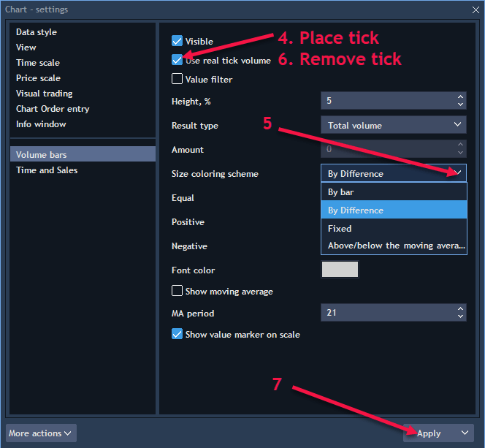Screen dimensions: 485x448
Task: Click the Height percent input field
Action: click(386, 101)
